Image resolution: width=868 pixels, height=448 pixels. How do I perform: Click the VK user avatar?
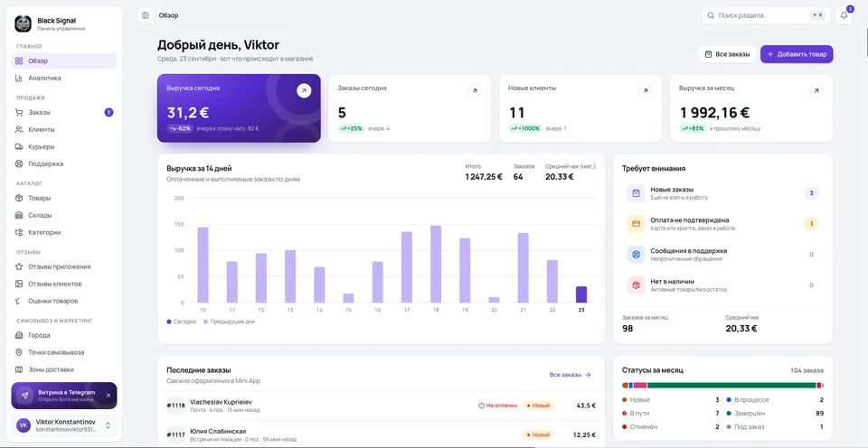(24, 425)
